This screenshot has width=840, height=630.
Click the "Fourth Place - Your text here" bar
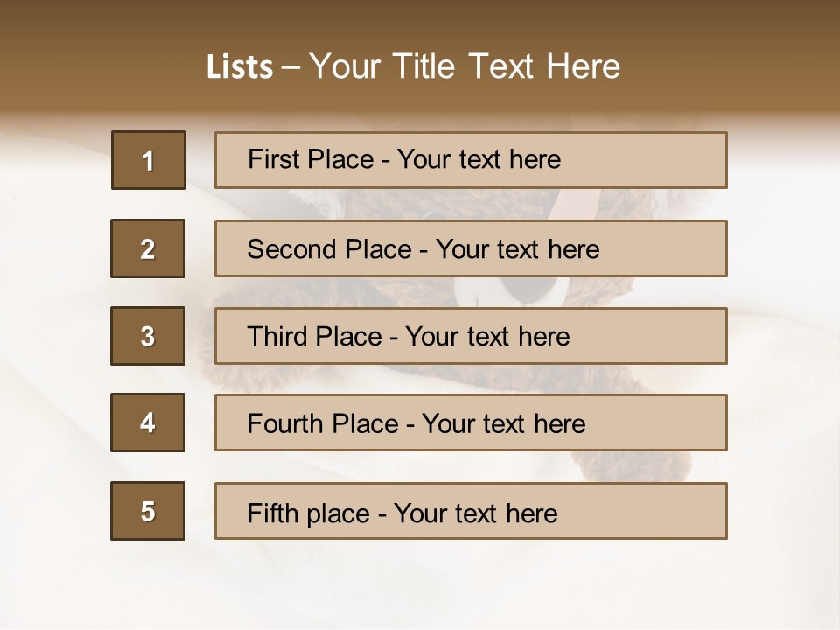point(471,423)
